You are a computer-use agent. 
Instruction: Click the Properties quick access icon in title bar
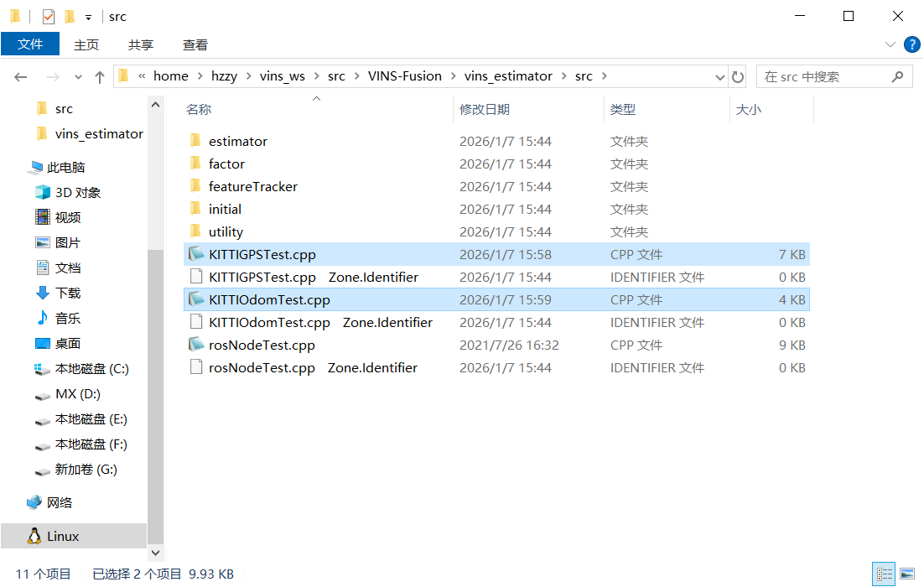(x=49, y=17)
